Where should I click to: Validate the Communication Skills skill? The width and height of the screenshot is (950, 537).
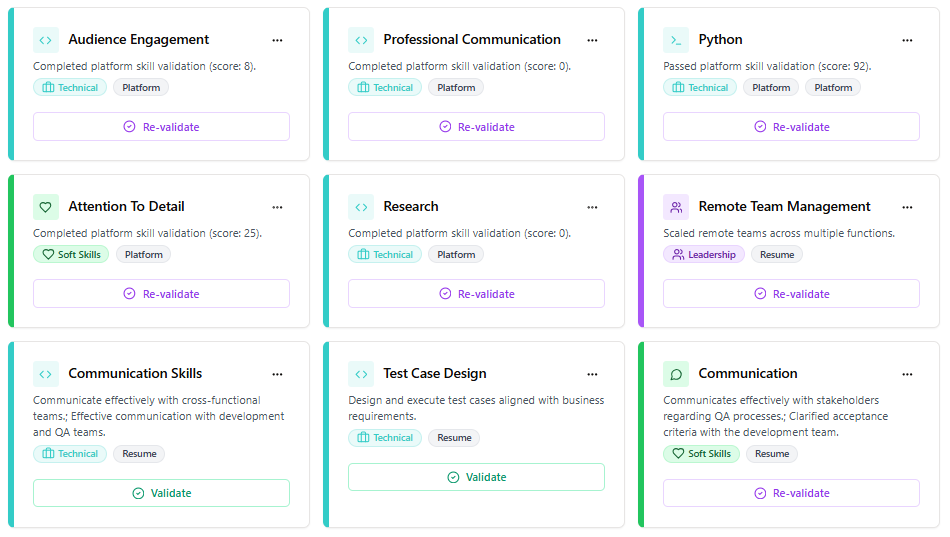tap(161, 493)
